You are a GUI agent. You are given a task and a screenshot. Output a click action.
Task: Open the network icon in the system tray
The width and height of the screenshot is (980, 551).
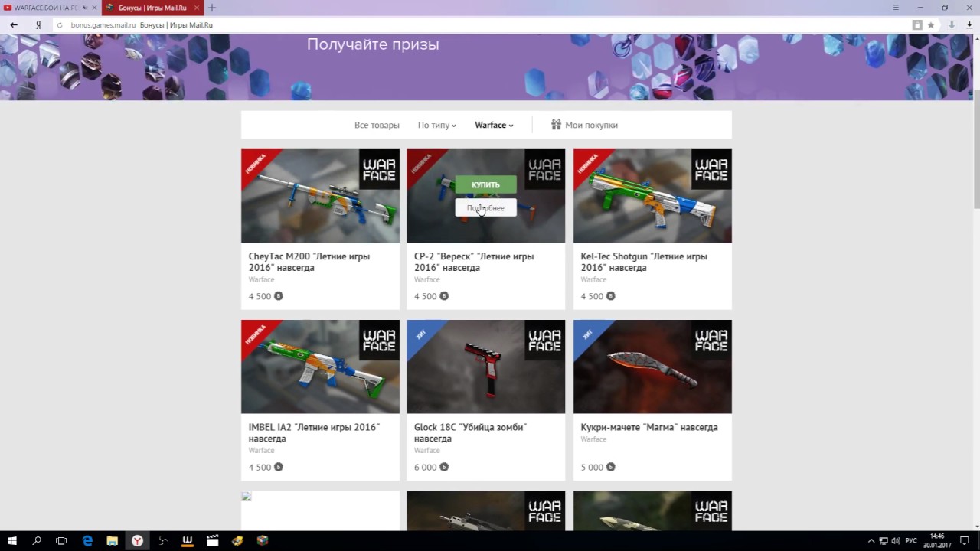click(884, 540)
